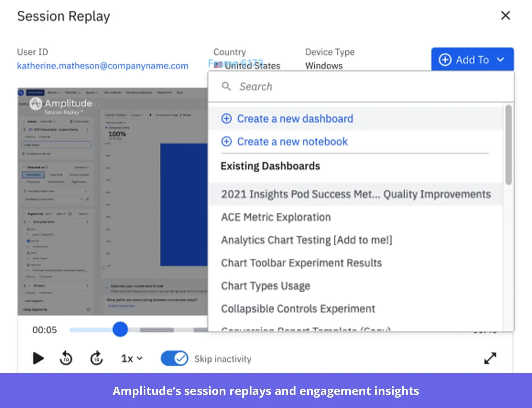
Task: Select Create a new dashboard
Action: click(x=356, y=118)
